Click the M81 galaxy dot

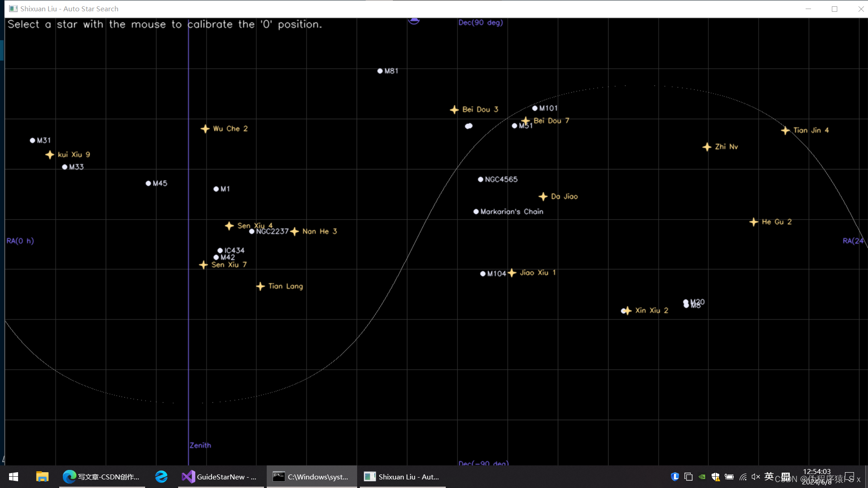tap(380, 71)
